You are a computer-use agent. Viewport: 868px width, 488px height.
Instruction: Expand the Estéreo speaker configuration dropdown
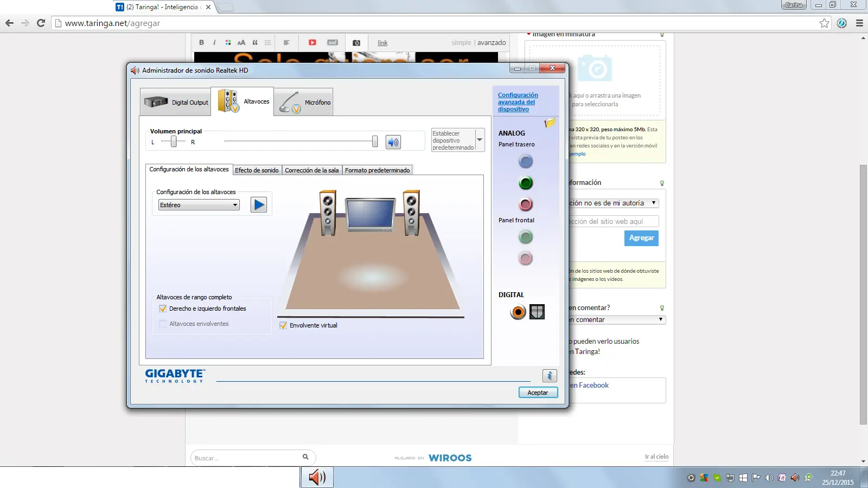199,205
